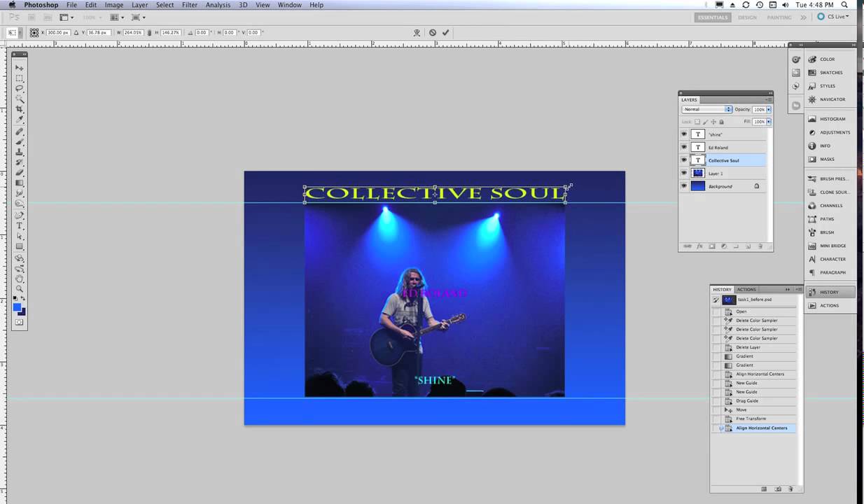Hide the Background layer

point(684,186)
